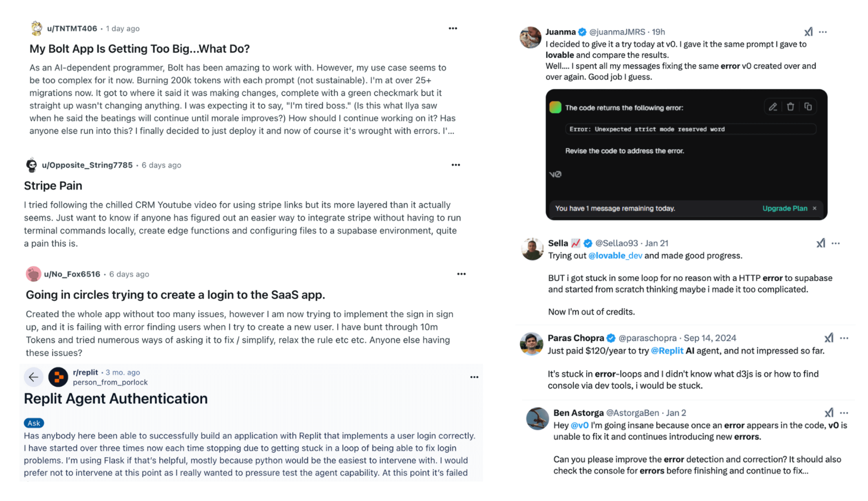Dismiss the message-remaining banner with the X
This screenshot has height=501, width=868.
click(814, 208)
